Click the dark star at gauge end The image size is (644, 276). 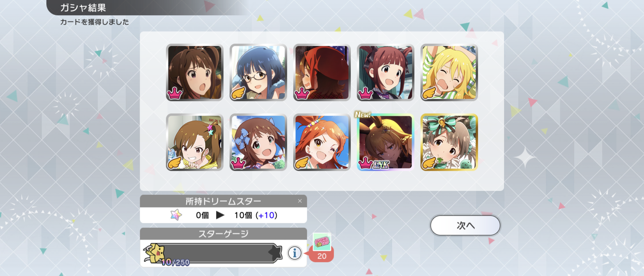(x=275, y=252)
